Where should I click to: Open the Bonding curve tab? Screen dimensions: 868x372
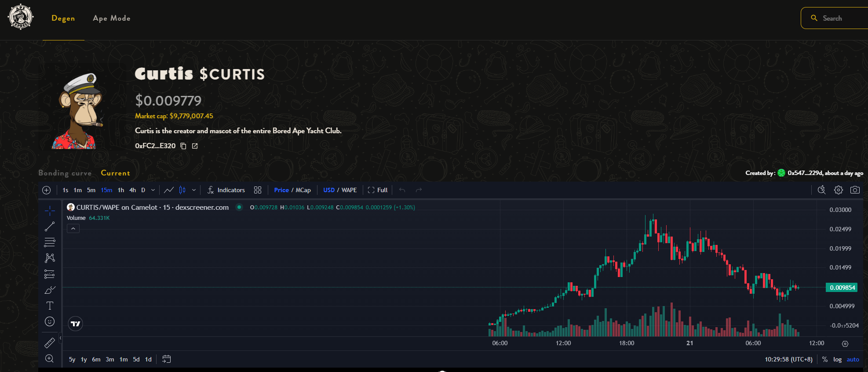point(65,173)
